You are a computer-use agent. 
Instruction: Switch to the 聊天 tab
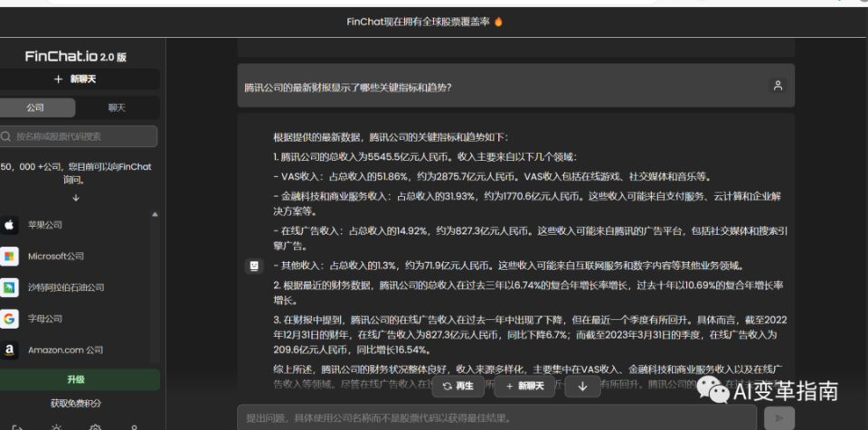(x=117, y=107)
